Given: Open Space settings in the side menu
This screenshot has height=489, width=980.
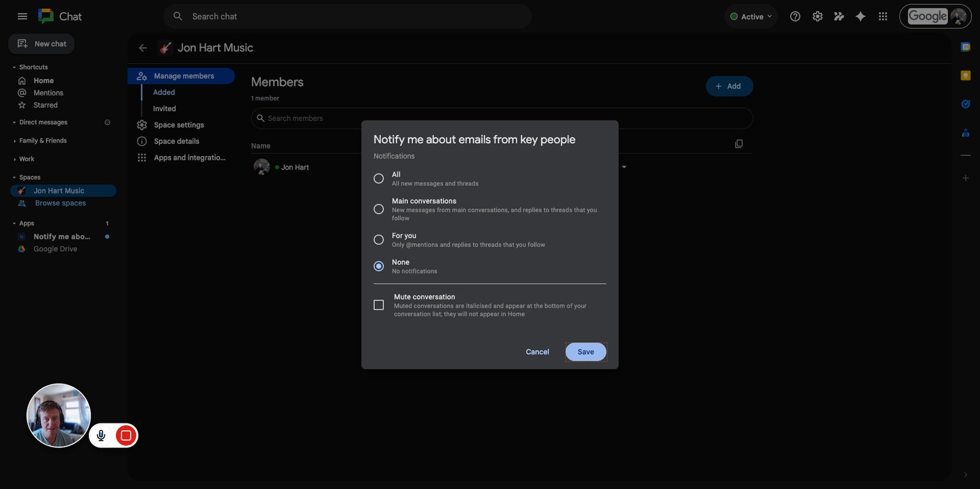Looking at the screenshot, I should tap(179, 125).
